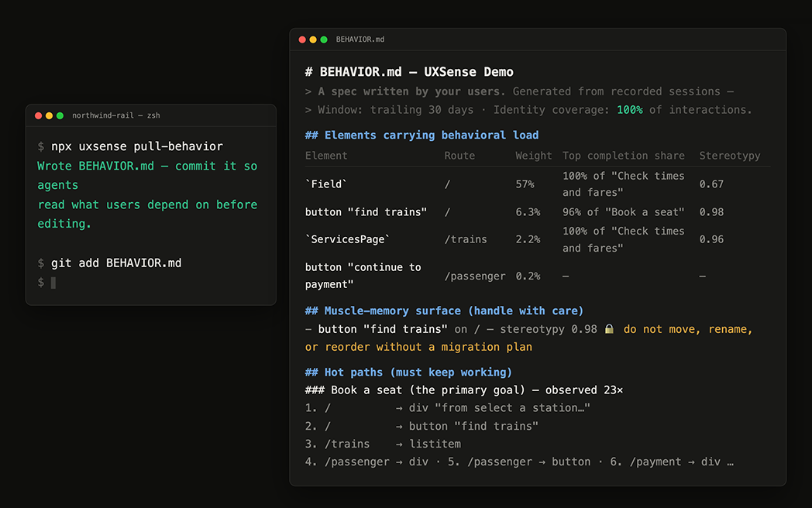The height and width of the screenshot is (508, 812).
Task: Click '### Book a seat (the primary goal)' subheading
Action: coord(415,390)
